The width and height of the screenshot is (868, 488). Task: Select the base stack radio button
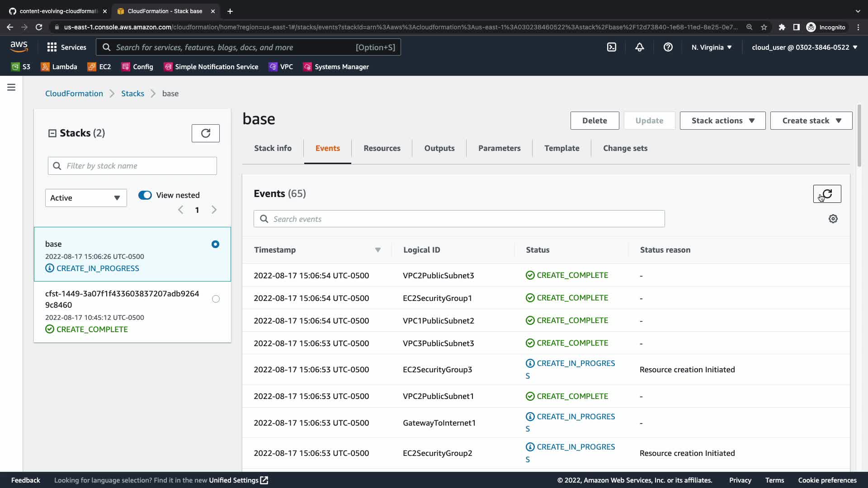(x=215, y=244)
